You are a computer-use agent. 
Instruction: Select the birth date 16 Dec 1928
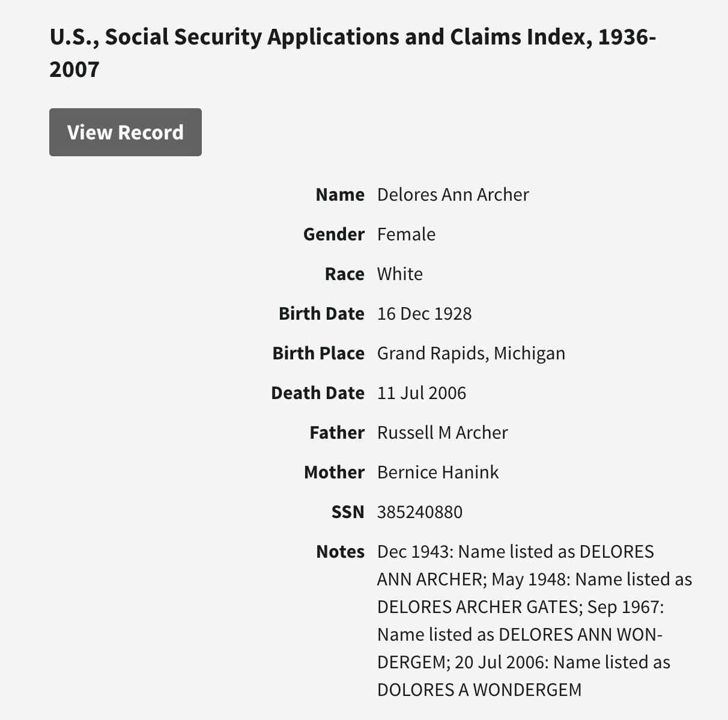click(x=424, y=314)
